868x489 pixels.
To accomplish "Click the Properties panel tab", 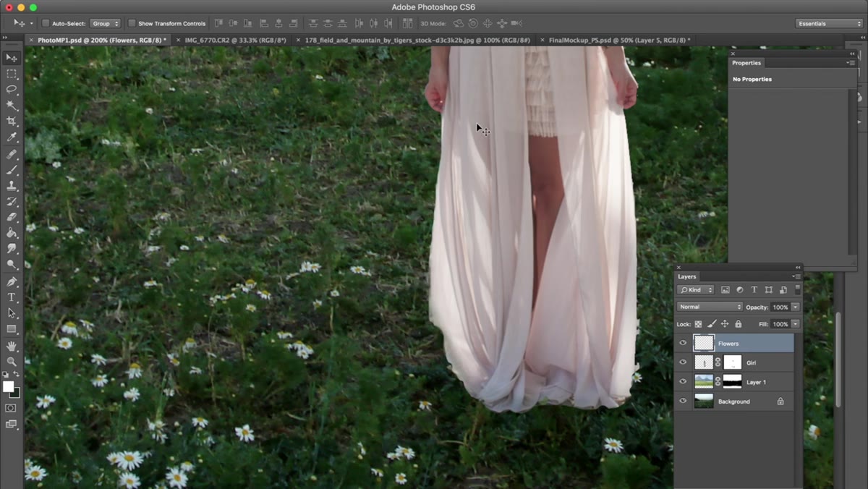I will tap(746, 63).
